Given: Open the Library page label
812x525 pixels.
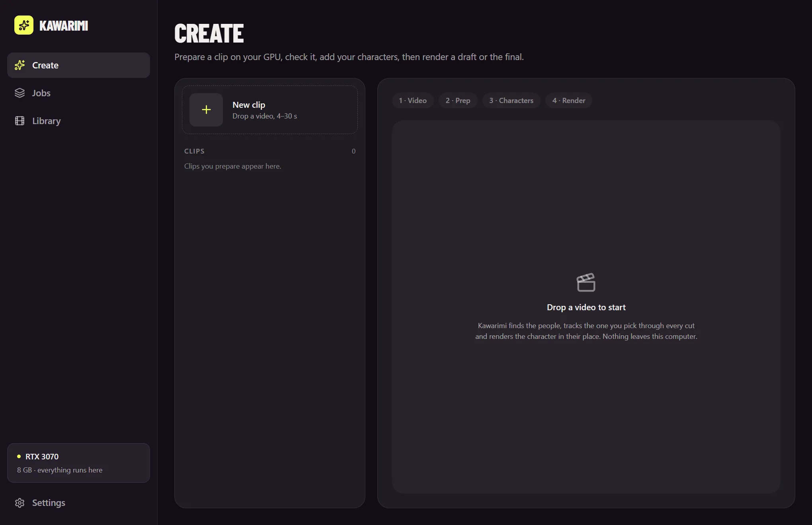Looking at the screenshot, I should 47,121.
